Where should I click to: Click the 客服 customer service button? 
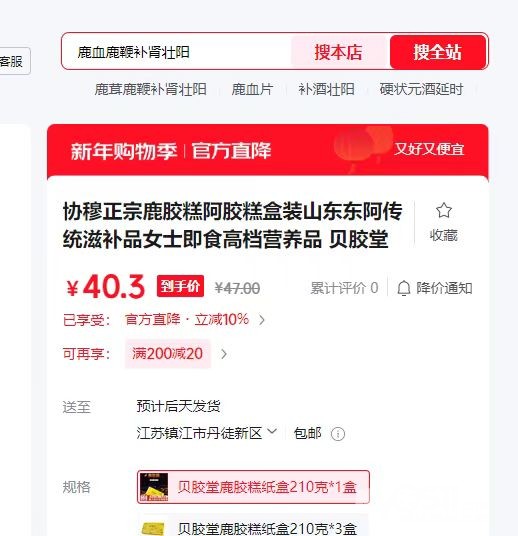pos(14,61)
